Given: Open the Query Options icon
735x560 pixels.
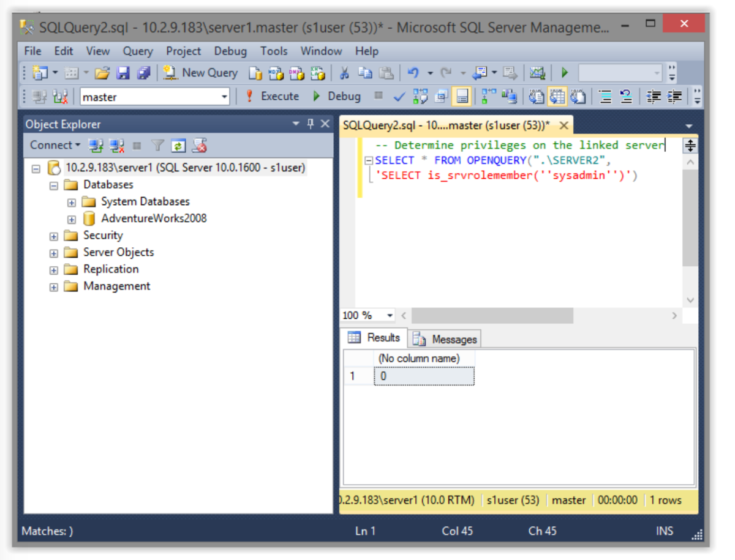Looking at the screenshot, I should pos(441,97).
